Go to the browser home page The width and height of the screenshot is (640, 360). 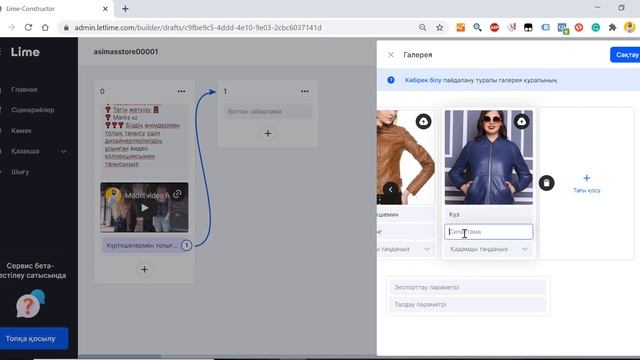click(x=45, y=27)
